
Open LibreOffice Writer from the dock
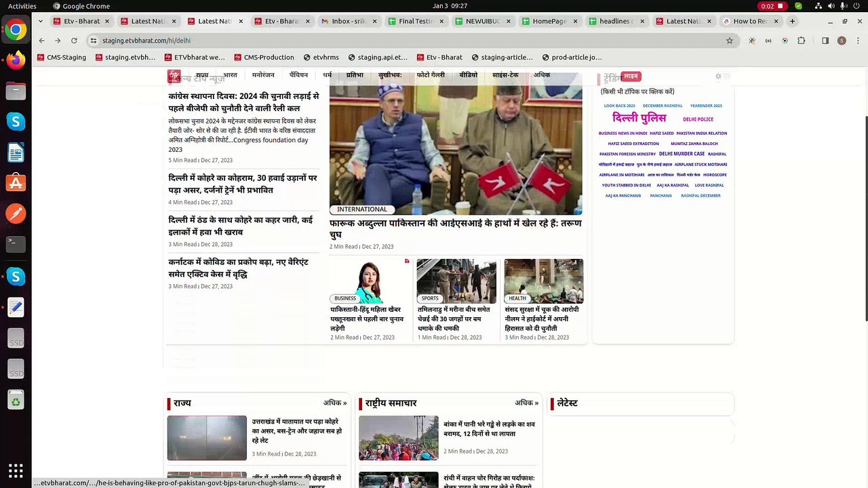[16, 152]
